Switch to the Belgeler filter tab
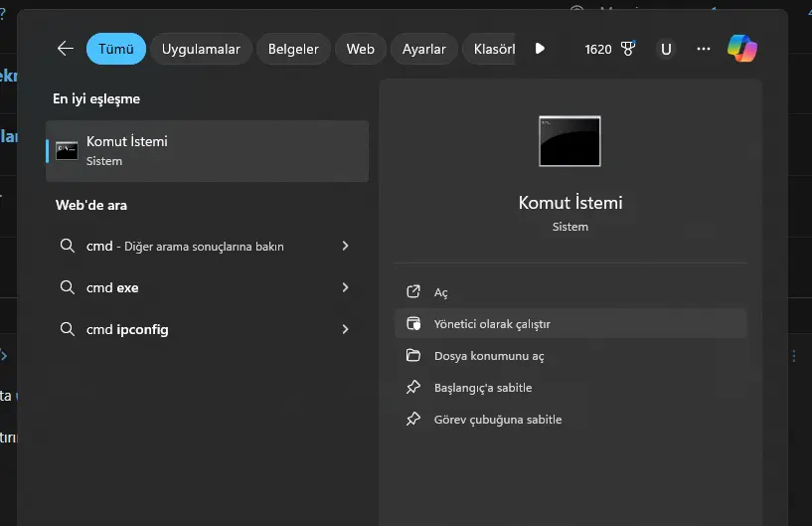The image size is (812, 526). (x=293, y=49)
